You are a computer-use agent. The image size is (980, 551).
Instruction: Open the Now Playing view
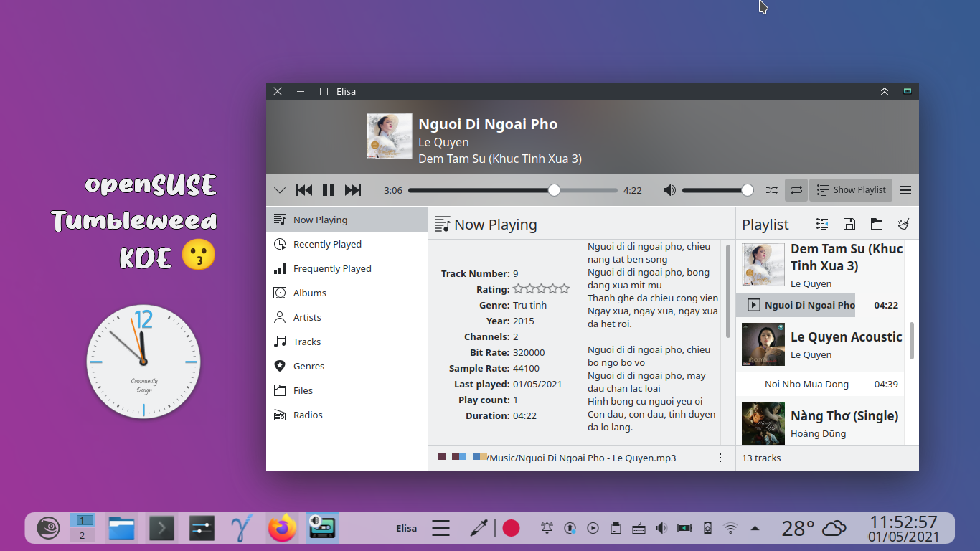pyautogui.click(x=347, y=220)
